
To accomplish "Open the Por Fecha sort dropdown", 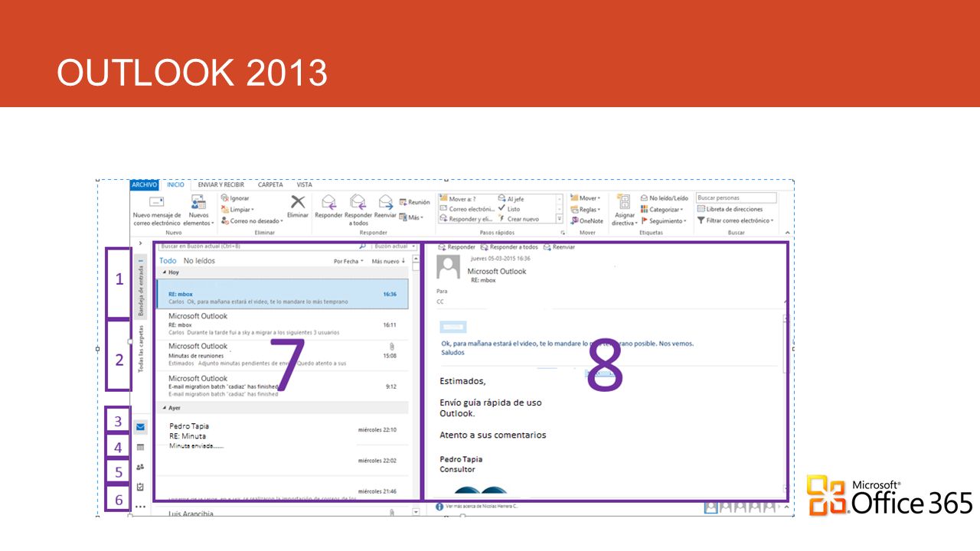I will pyautogui.click(x=348, y=261).
